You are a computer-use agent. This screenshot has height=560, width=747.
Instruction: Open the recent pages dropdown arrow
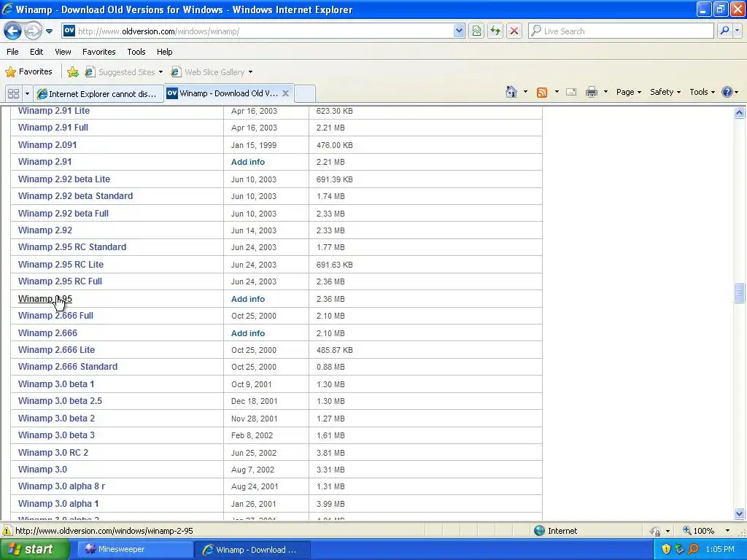pyautogui.click(x=49, y=31)
